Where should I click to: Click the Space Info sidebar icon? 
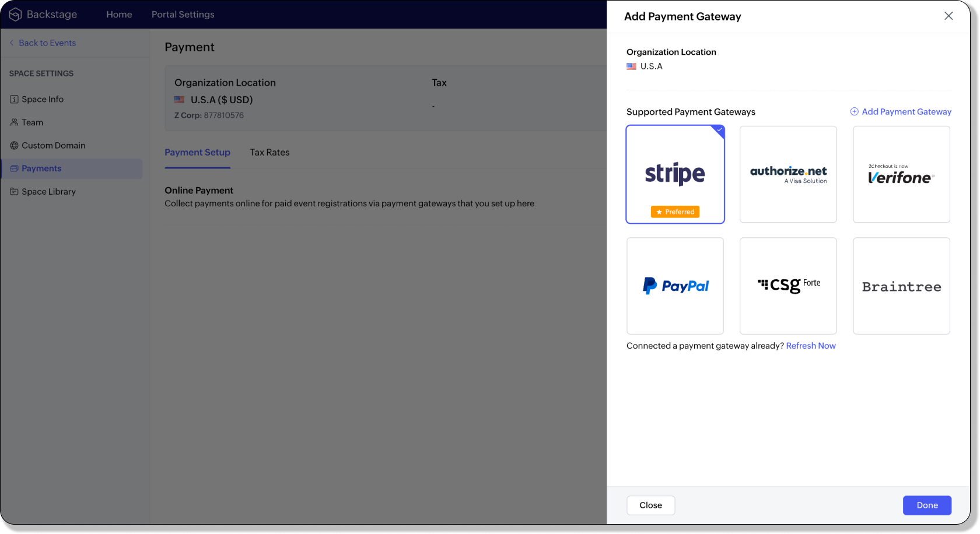(x=14, y=99)
